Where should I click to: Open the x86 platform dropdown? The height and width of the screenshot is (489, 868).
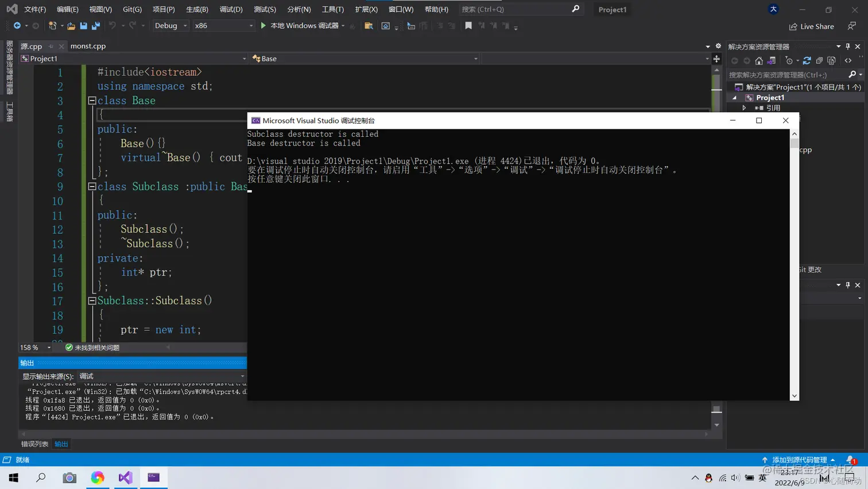click(x=223, y=26)
